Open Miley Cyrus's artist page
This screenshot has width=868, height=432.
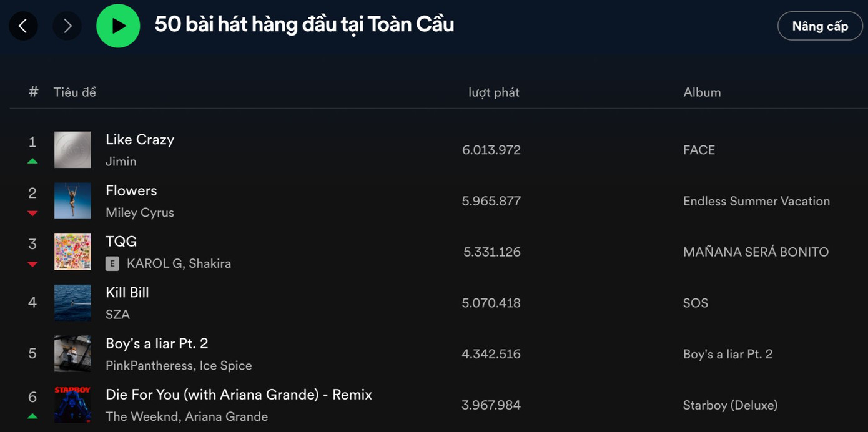[x=139, y=212]
